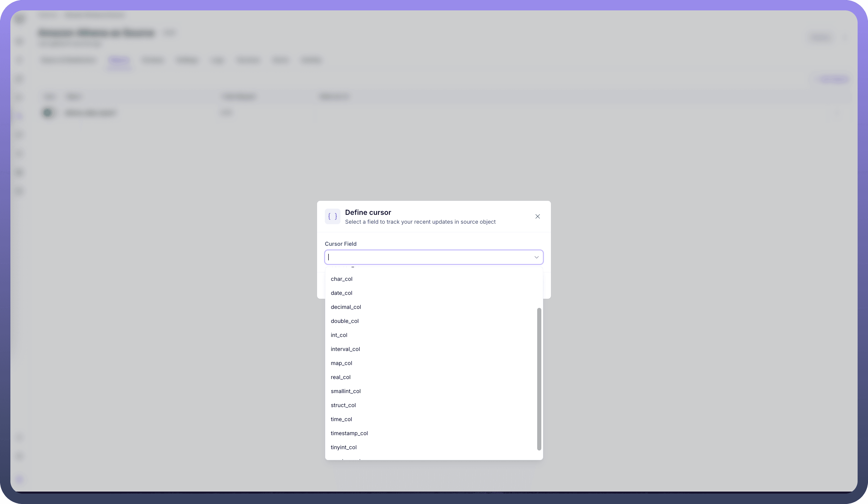Pick tinyint_col option

(343, 447)
